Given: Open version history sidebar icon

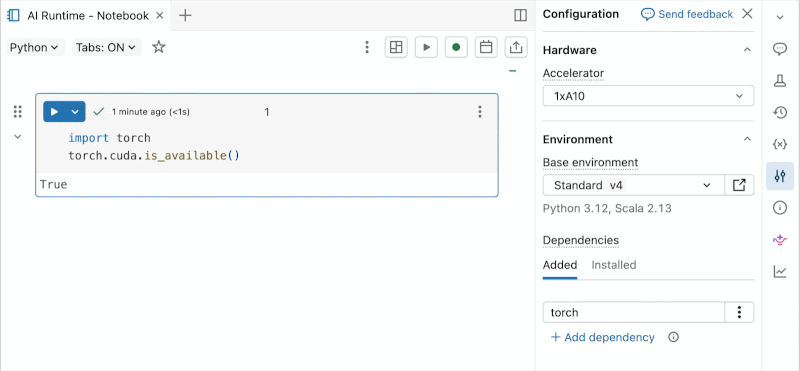Looking at the screenshot, I should tap(780, 112).
